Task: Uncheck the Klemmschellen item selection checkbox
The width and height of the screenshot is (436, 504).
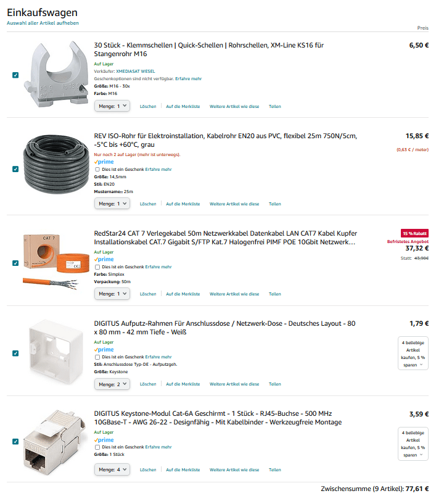Action: [x=15, y=75]
